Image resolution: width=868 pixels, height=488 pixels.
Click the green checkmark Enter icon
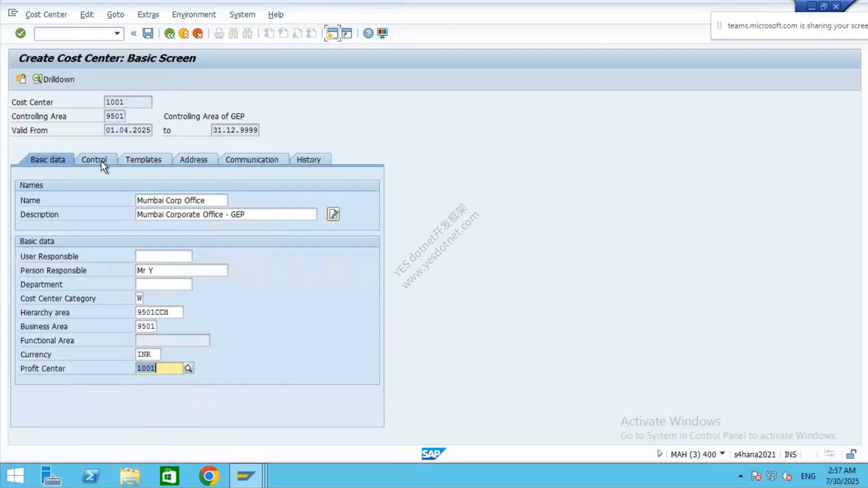coord(20,33)
